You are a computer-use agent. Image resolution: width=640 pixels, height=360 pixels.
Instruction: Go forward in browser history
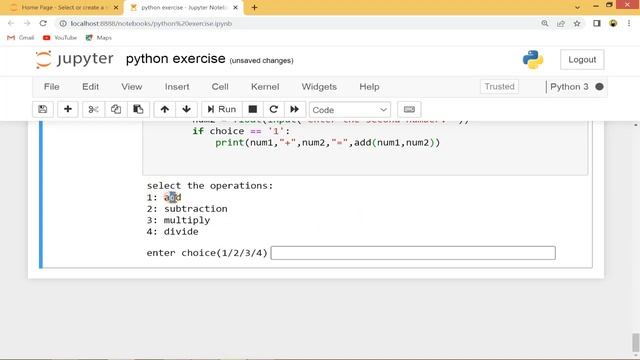click(27, 24)
